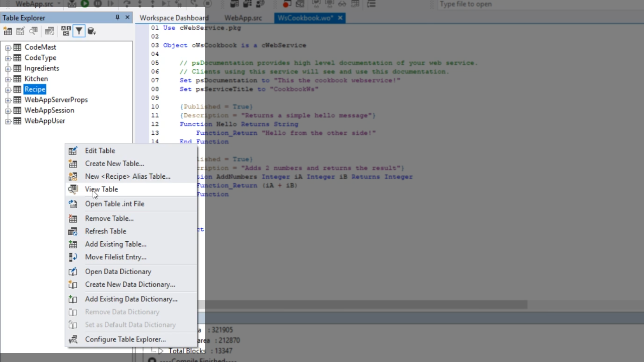Choose Open Data Dictionary menu entry

(x=118, y=272)
